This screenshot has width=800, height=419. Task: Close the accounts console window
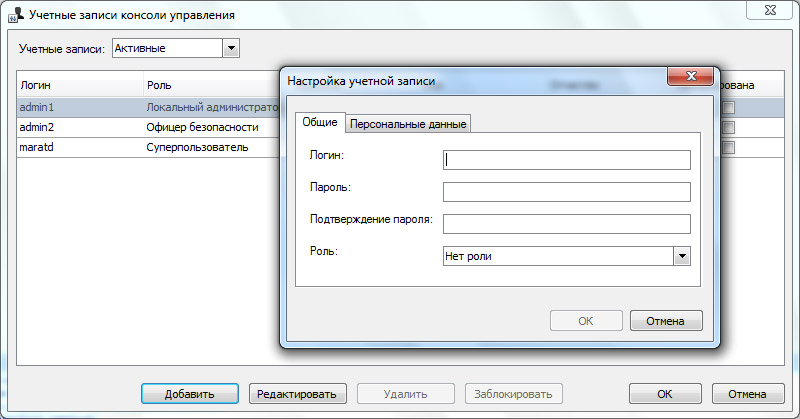coord(770,10)
